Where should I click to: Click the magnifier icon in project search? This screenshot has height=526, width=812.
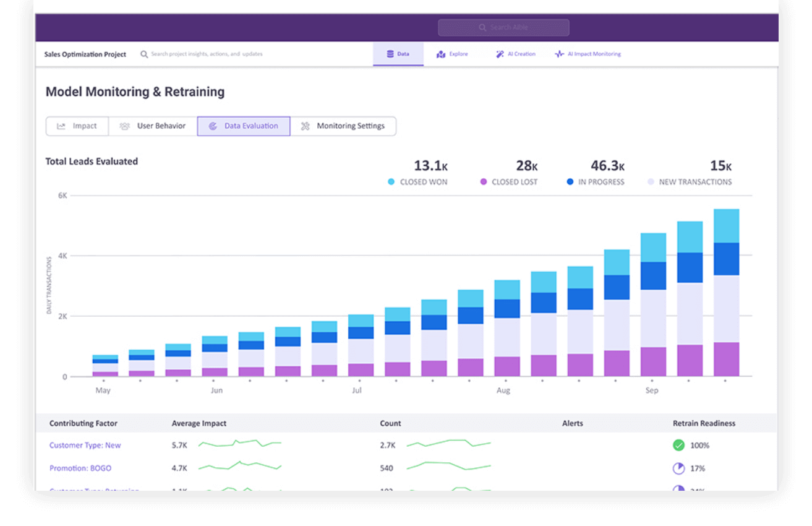(144, 54)
